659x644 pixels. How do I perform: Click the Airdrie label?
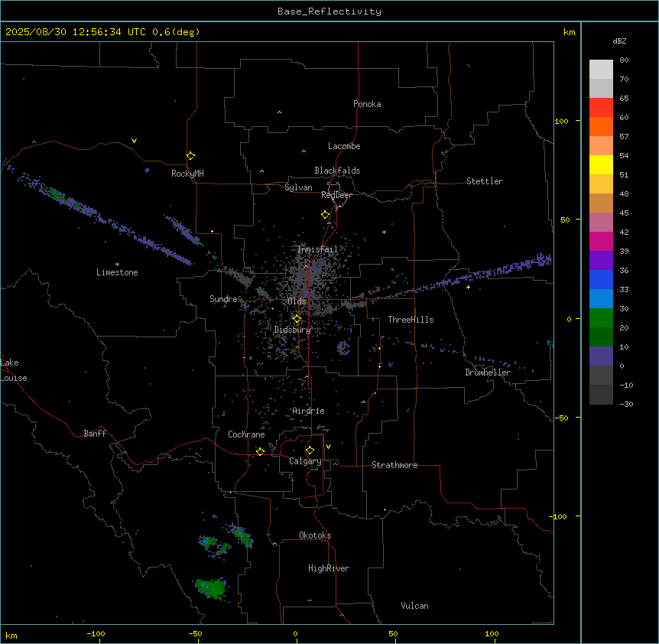click(x=308, y=411)
